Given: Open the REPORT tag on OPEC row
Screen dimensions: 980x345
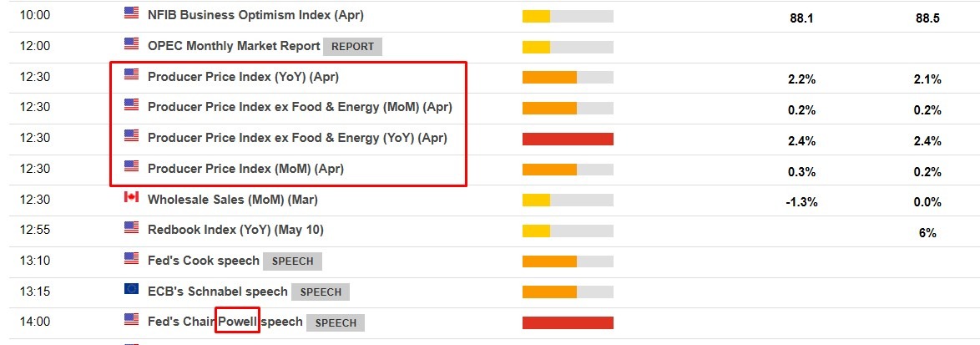Looking at the screenshot, I should (x=352, y=47).
